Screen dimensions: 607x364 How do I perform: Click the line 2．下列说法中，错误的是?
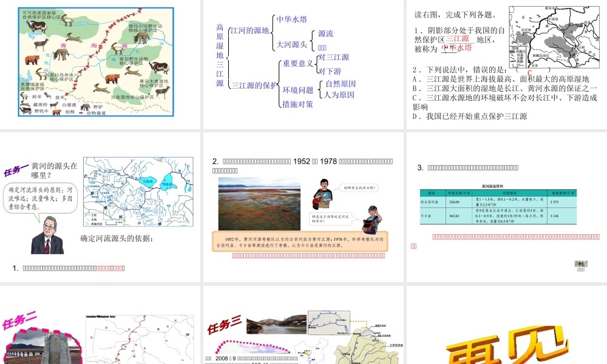[460, 70]
